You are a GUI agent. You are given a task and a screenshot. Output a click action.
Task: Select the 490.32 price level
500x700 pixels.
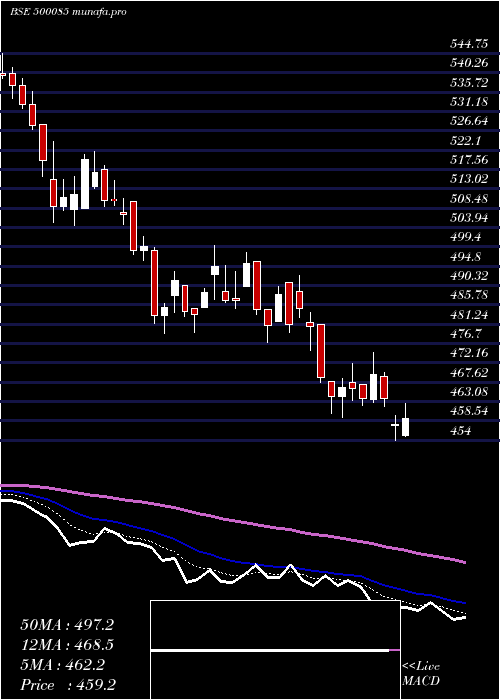pyautogui.click(x=469, y=276)
